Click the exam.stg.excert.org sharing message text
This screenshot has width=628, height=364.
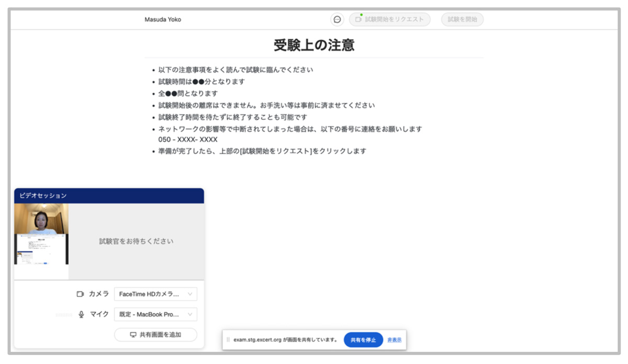click(x=285, y=340)
